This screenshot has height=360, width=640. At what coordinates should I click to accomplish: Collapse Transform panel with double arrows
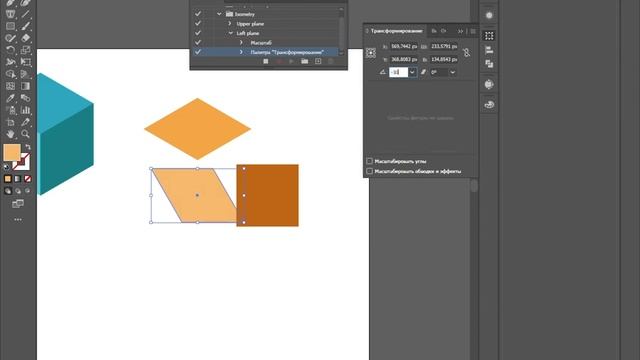pos(460,31)
